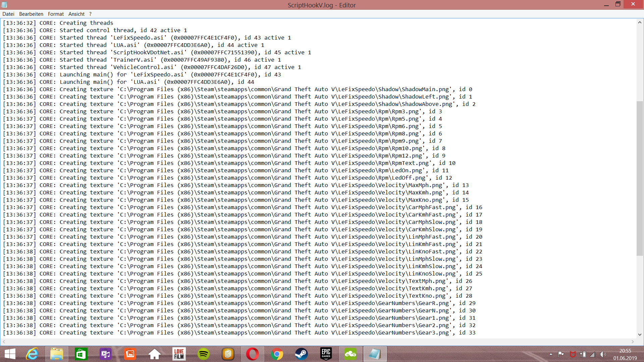Launch Internet Explorer from taskbar
The image size is (644, 362).
[x=33, y=354]
